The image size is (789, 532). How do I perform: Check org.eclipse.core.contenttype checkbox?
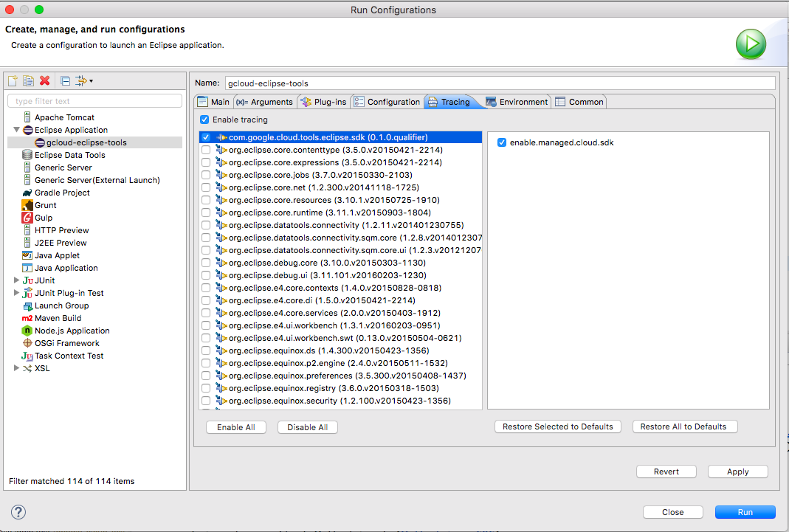coord(206,150)
